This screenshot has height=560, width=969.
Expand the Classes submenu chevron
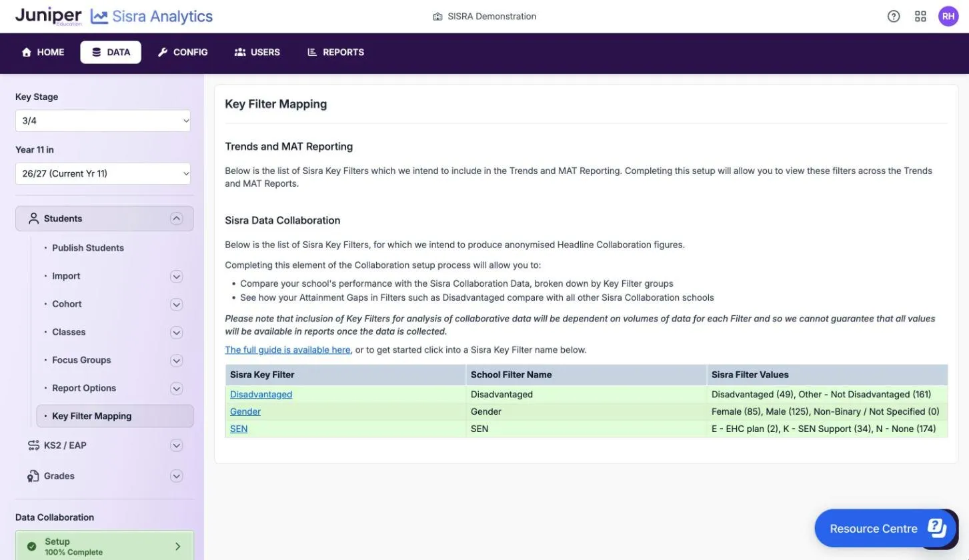176,332
